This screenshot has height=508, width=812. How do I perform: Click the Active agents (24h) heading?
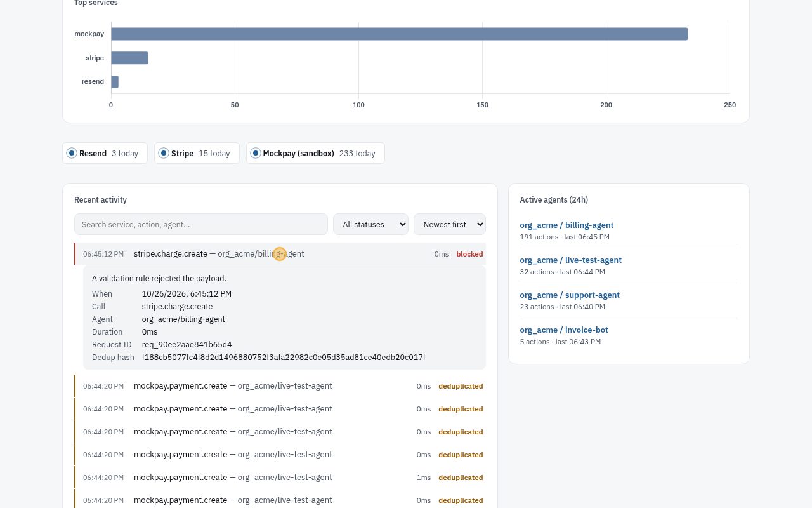click(x=554, y=199)
